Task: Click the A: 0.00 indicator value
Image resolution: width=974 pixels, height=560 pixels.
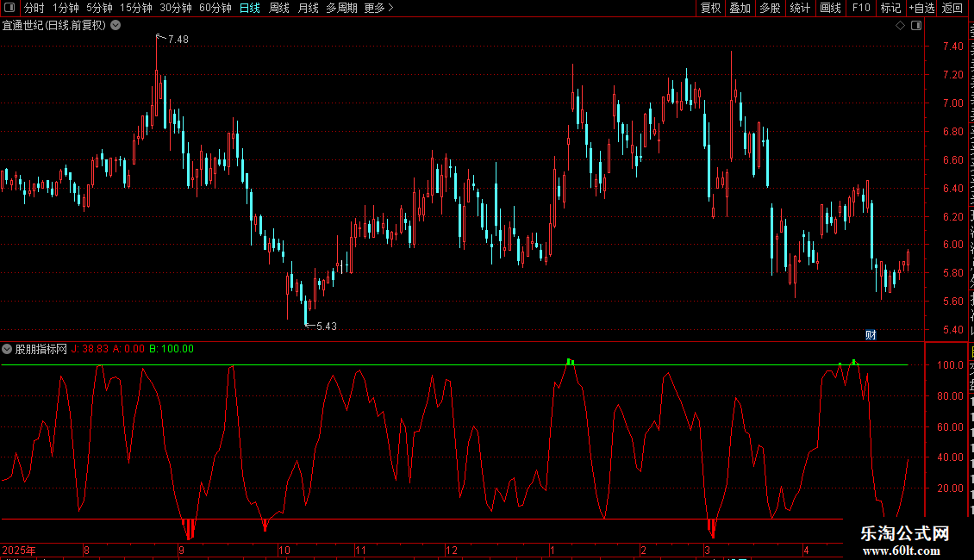Action: 128,349
